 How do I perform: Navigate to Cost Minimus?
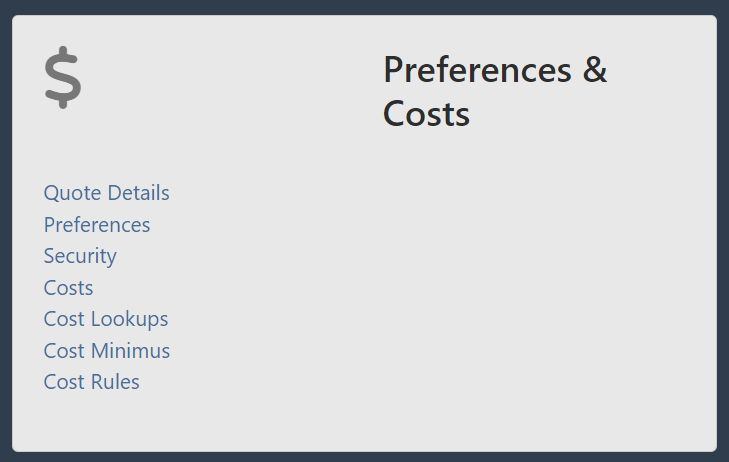(106, 350)
